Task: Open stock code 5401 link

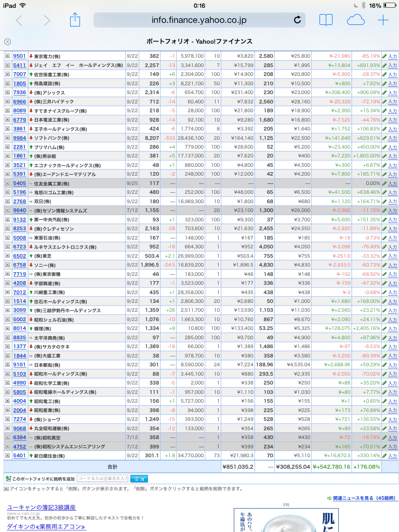Action: (19, 456)
